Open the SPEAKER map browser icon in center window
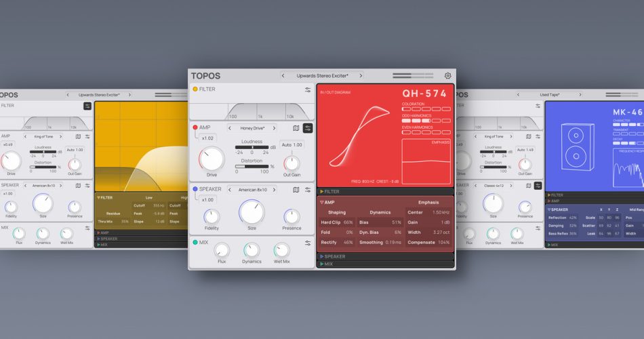This screenshot has width=644, height=339. [x=296, y=190]
